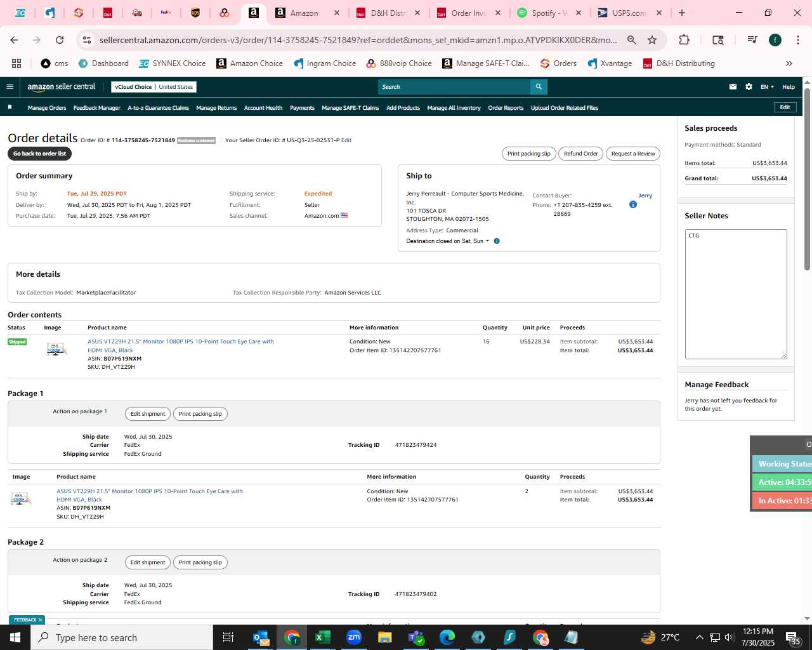Screen dimensions: 812x650
Task: Open Feedback Manager menu item
Action: [97, 108]
